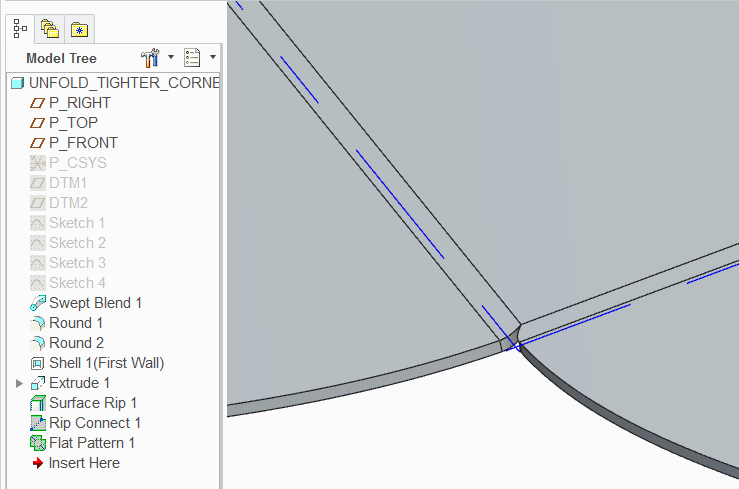Click the Flat Pattern 1 icon
Screen dimensions: 739x489
[38, 443]
